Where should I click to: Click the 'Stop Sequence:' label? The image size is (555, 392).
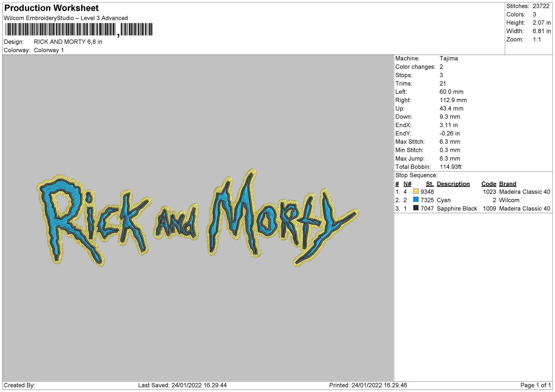(416, 175)
